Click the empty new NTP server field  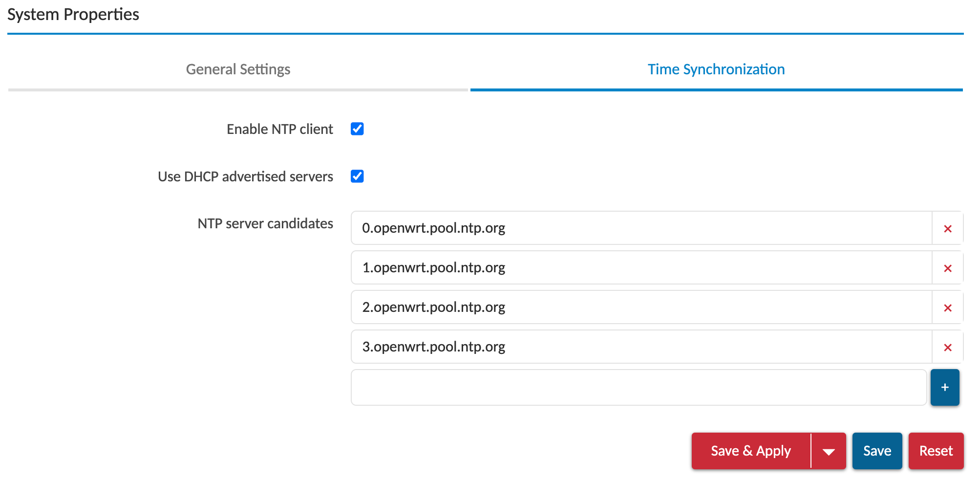[639, 387]
